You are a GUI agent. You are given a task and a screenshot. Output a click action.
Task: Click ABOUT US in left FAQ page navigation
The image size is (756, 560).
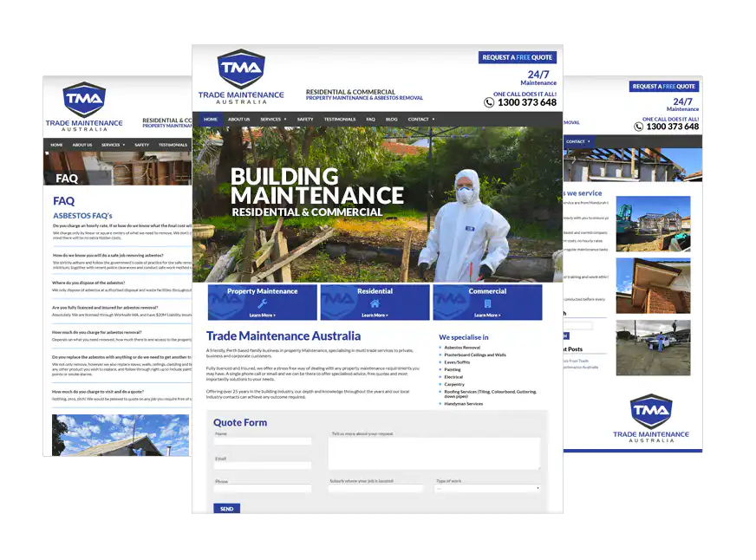[82, 145]
